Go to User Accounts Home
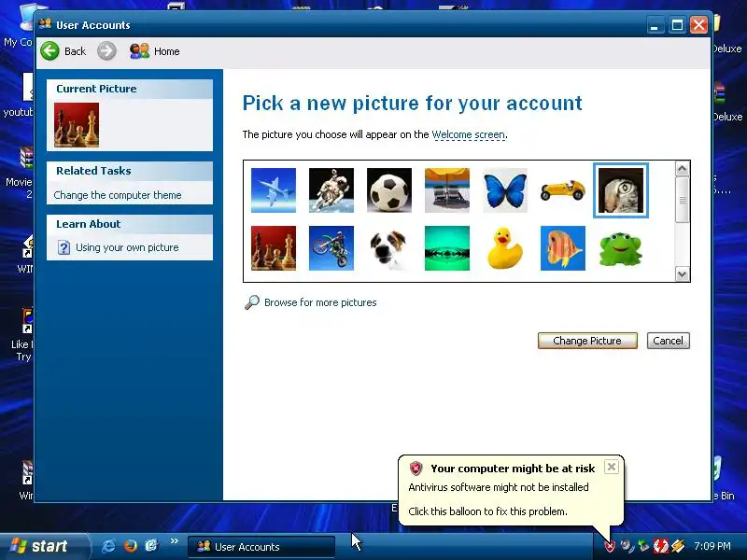The height and width of the screenshot is (560, 747). [x=155, y=51]
